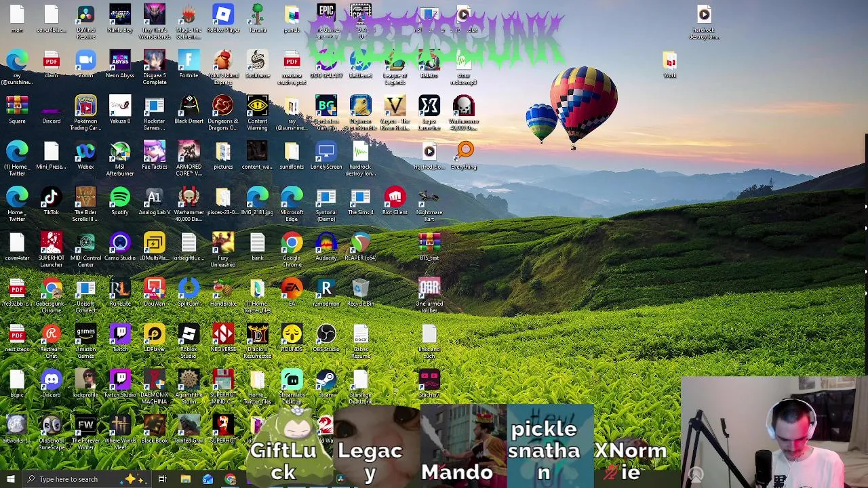Open the Google Chrome desktop shortcut
This screenshot has height=488, width=868.
click(x=292, y=250)
